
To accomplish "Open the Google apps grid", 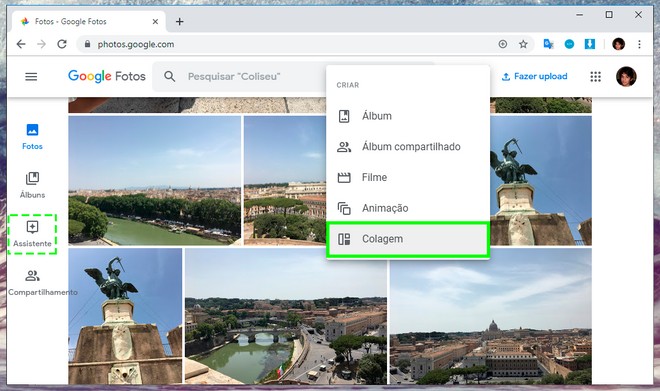I will click(x=595, y=77).
